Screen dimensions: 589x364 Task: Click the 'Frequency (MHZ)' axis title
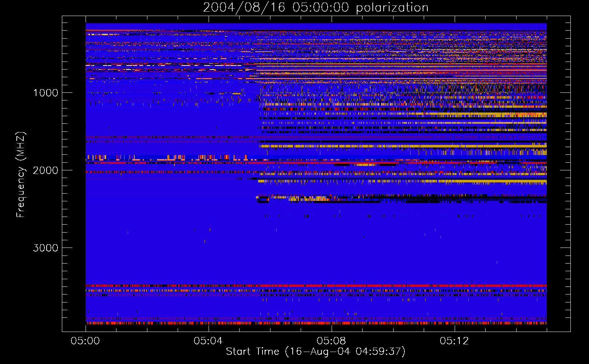[21, 175]
